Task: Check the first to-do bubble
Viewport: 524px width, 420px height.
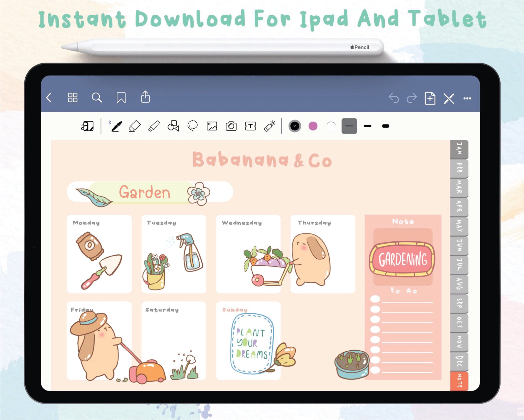Action: [375, 299]
